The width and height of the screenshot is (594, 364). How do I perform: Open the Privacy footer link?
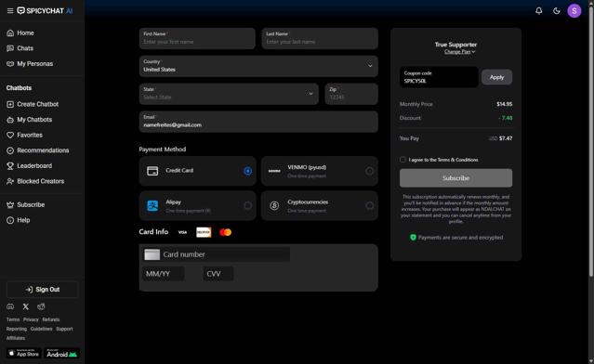click(31, 319)
